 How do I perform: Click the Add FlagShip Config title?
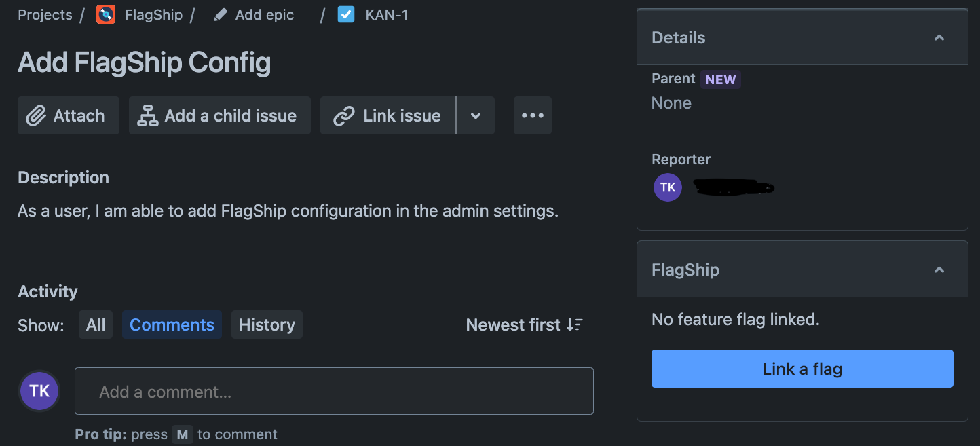144,62
